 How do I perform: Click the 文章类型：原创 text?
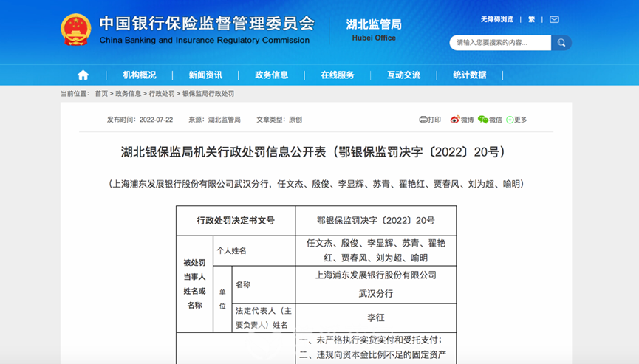coord(279,120)
